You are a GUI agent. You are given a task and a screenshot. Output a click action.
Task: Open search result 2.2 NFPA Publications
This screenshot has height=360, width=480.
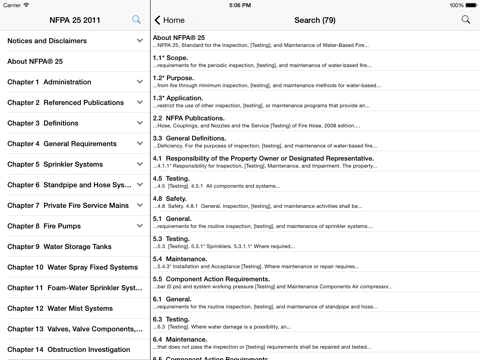316,121
